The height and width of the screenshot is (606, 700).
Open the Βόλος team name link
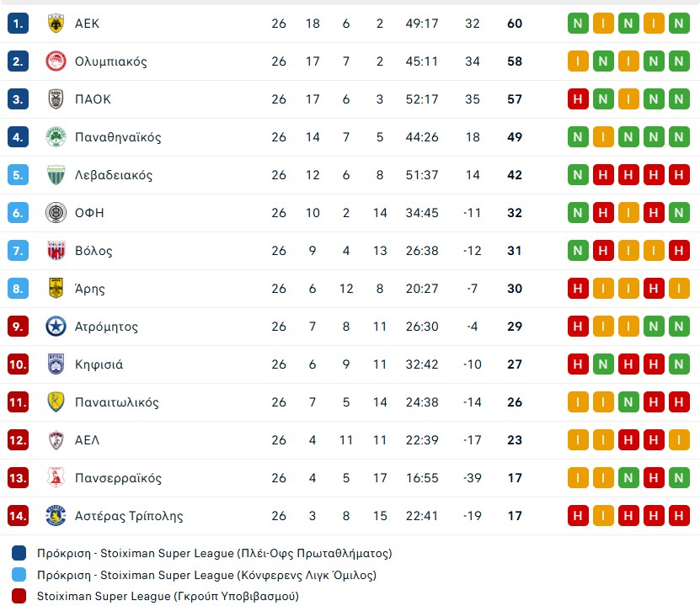click(x=94, y=251)
